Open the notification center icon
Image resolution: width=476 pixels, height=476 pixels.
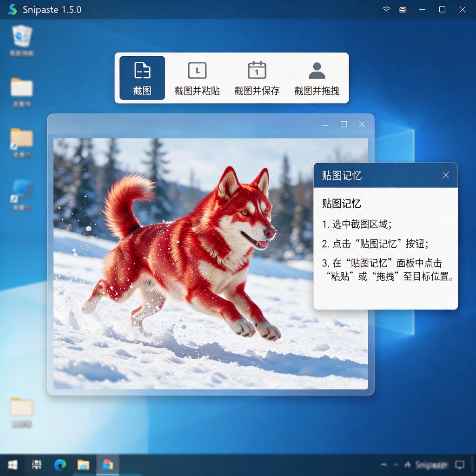point(460,465)
